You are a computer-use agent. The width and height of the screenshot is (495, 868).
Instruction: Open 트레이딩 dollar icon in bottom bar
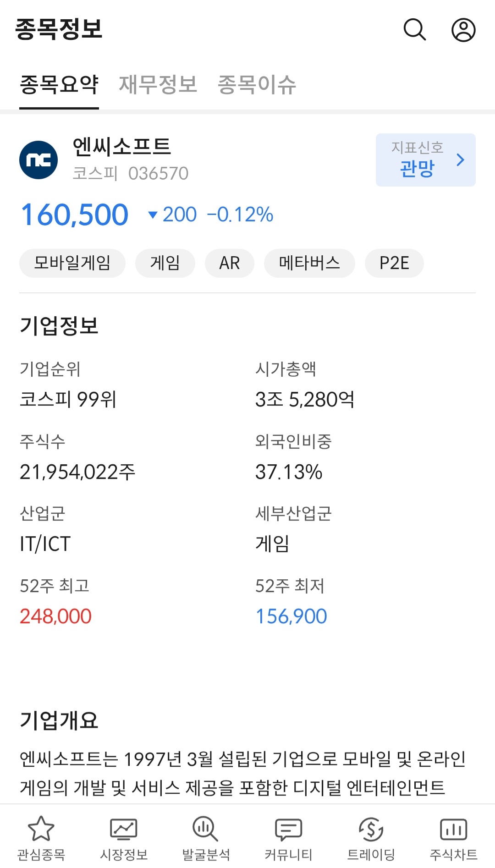[x=371, y=829]
